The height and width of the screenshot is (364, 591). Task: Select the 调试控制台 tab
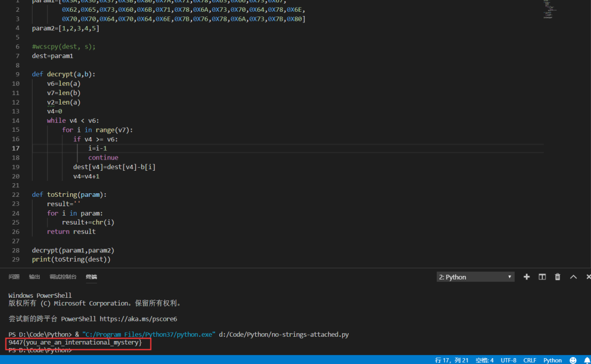(63, 277)
